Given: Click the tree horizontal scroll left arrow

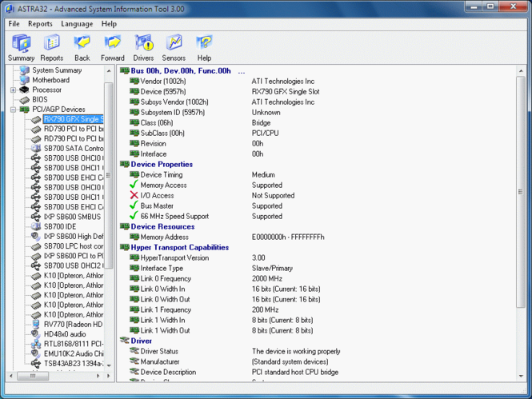Looking at the screenshot, I should (x=11, y=376).
